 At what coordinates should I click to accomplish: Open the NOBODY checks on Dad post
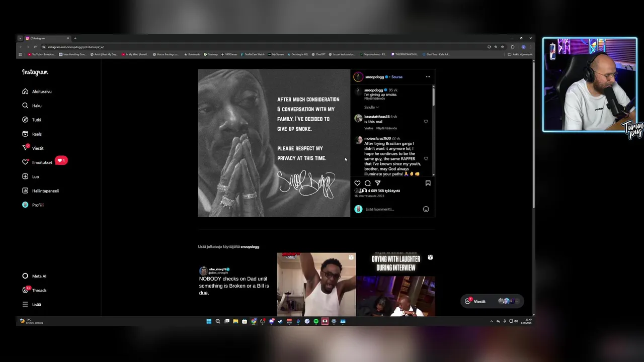pyautogui.click(x=236, y=284)
